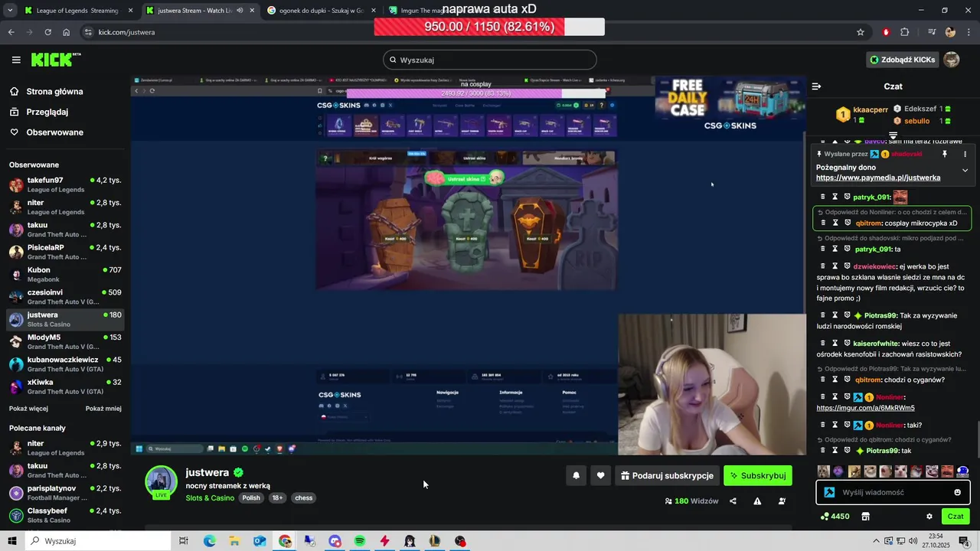
Task: Open xKiwka channel in sidebar
Action: (x=65, y=386)
